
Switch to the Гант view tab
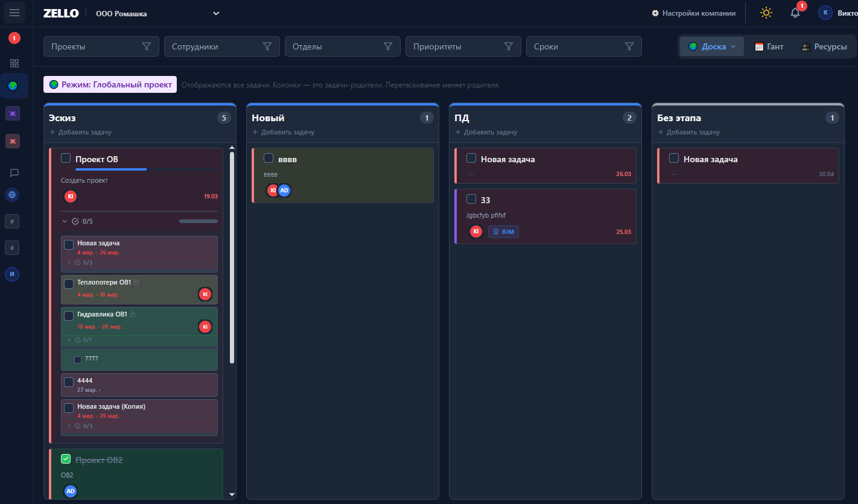pos(769,46)
